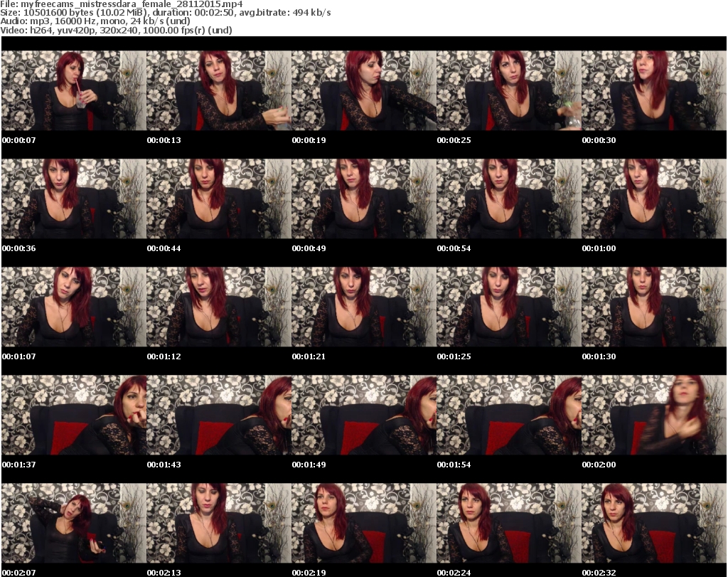This screenshot has height=577, width=728.
Task: Select the 00:01:00 timestamp label
Action: click(x=599, y=248)
